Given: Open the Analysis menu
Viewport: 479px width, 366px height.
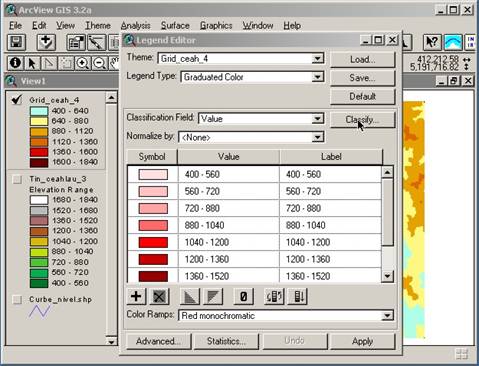Looking at the screenshot, I should (135, 26).
